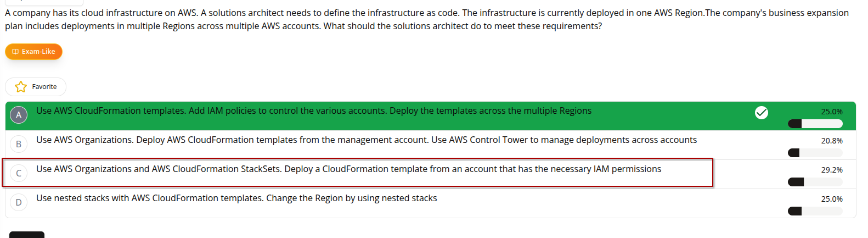
Task: Click the 29.2% vote percentage
Action: pos(831,170)
